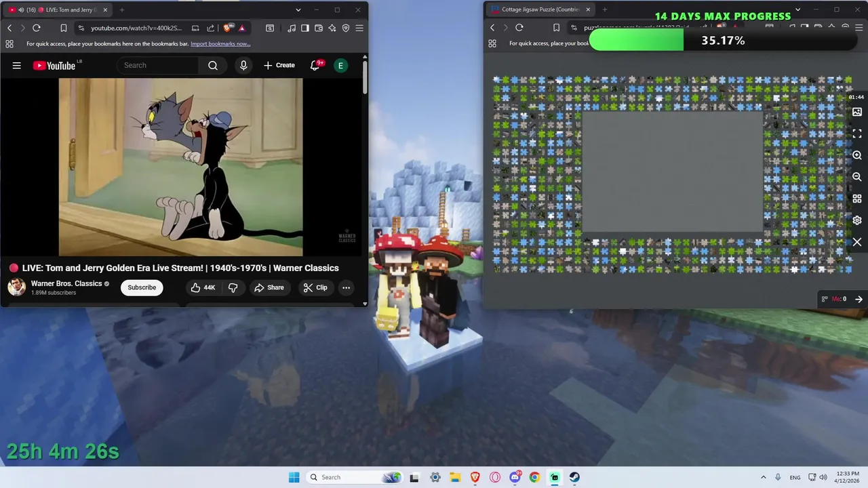Screen dimensions: 868x488
Task: View site settings for youtube.com
Action: point(81,28)
